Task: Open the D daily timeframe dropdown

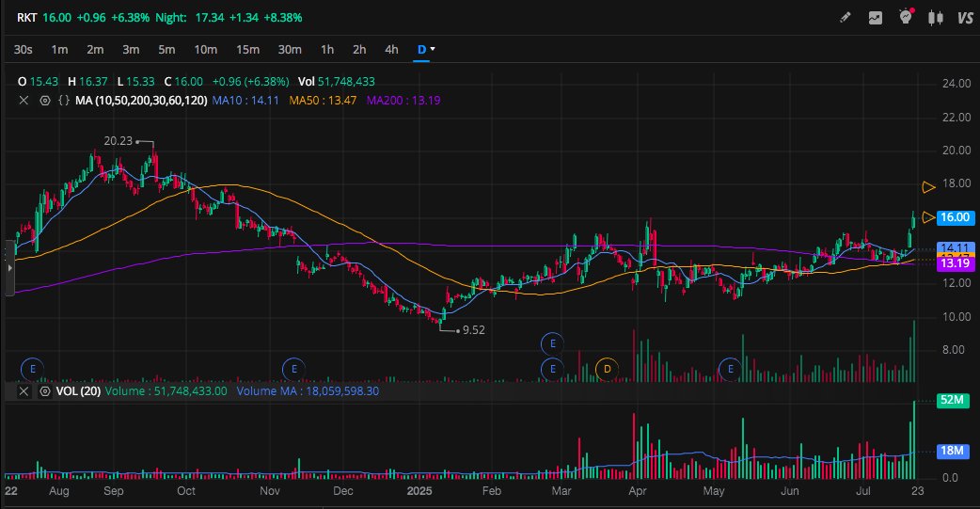Action: point(426,50)
